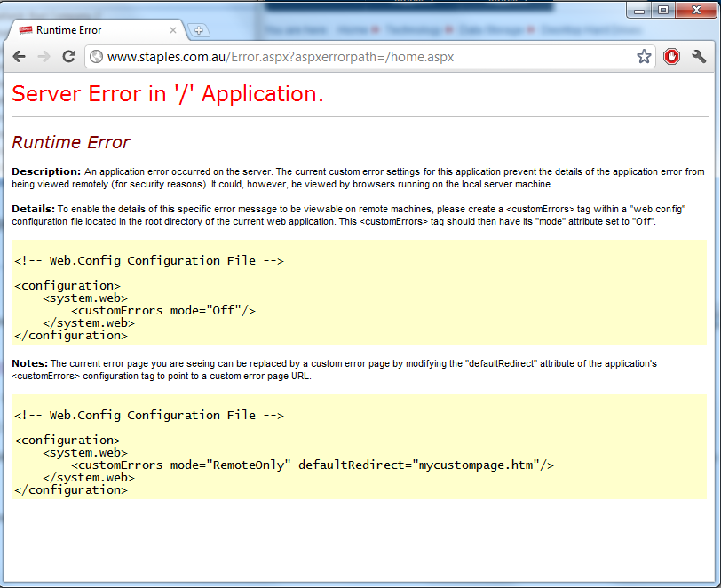The width and height of the screenshot is (721, 588).
Task: Open the wrench settings menu
Action: (x=699, y=57)
